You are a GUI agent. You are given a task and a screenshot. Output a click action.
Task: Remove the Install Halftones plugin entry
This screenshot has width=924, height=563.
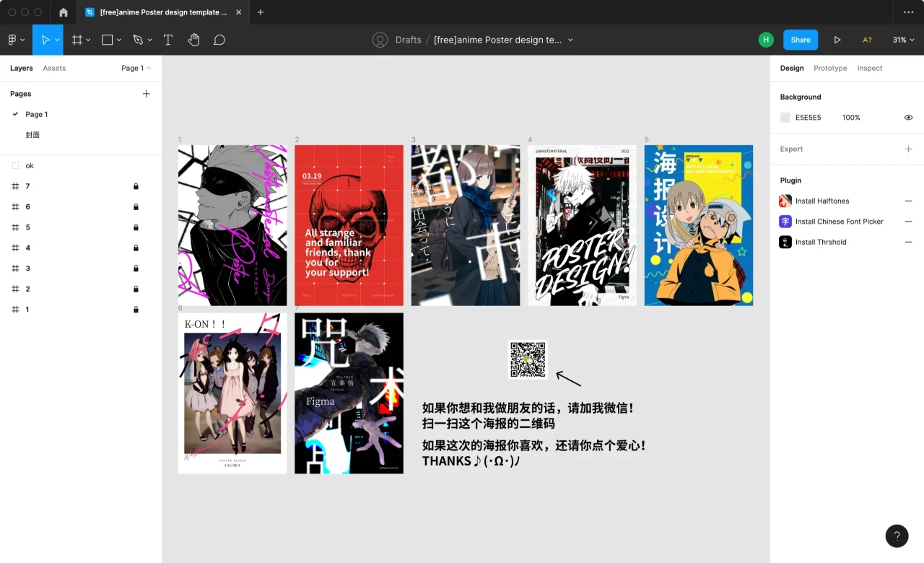pos(908,201)
